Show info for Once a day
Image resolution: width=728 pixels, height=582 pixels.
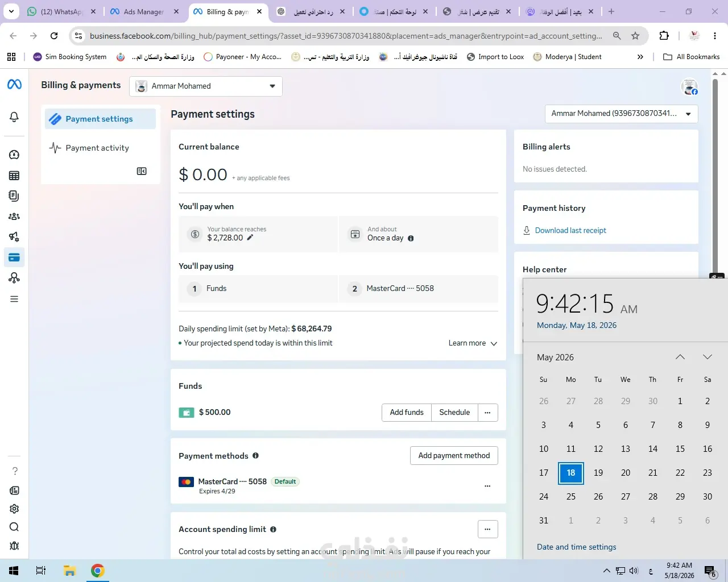coord(411,239)
